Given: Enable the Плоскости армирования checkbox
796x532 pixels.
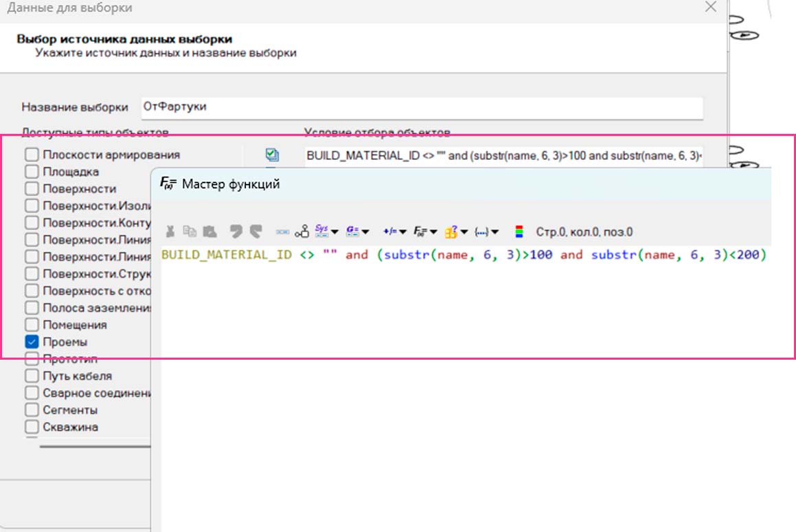Looking at the screenshot, I should [32, 155].
